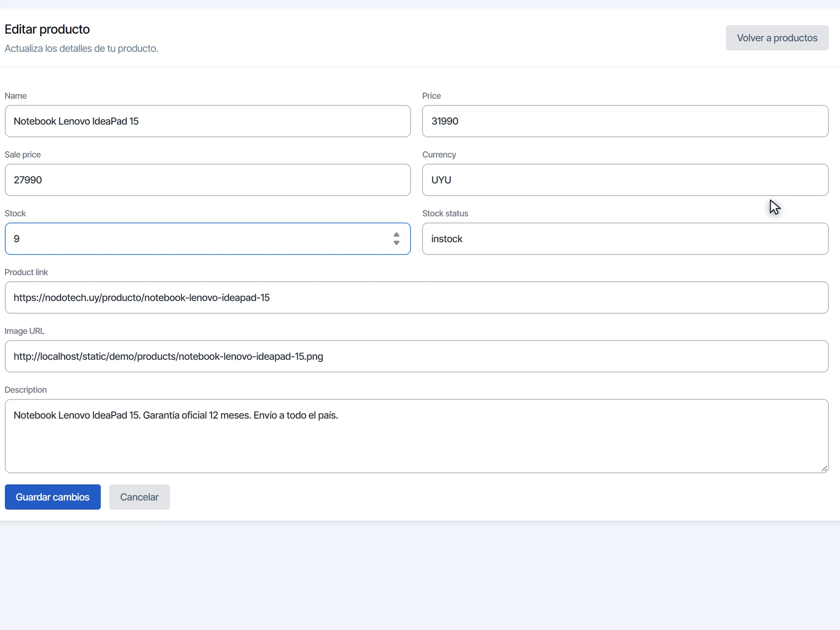
Task: Click the Description label text
Action: point(25,390)
